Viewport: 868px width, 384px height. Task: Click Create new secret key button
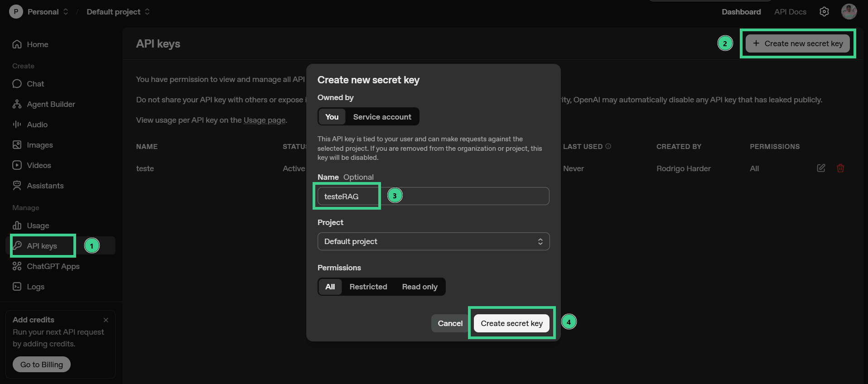coord(798,43)
